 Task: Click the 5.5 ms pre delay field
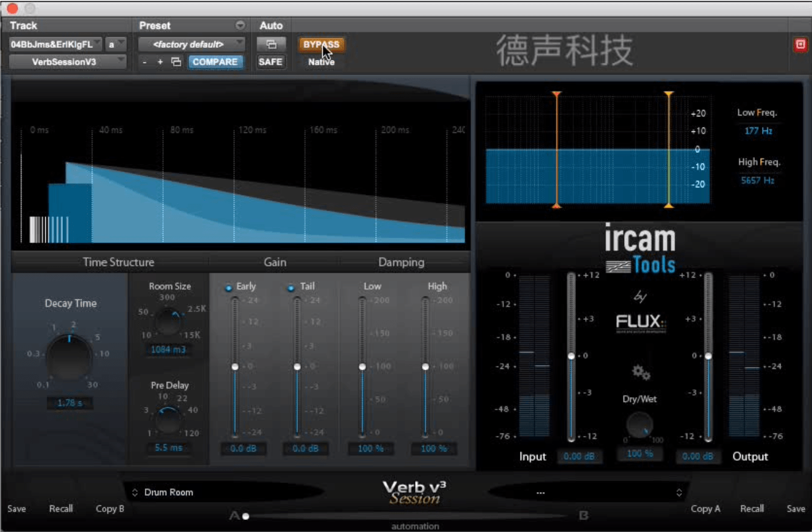click(x=169, y=448)
